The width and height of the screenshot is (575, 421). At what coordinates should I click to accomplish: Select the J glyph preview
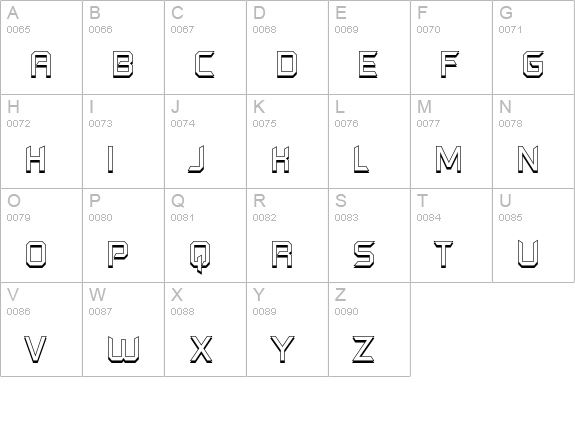[197, 159]
